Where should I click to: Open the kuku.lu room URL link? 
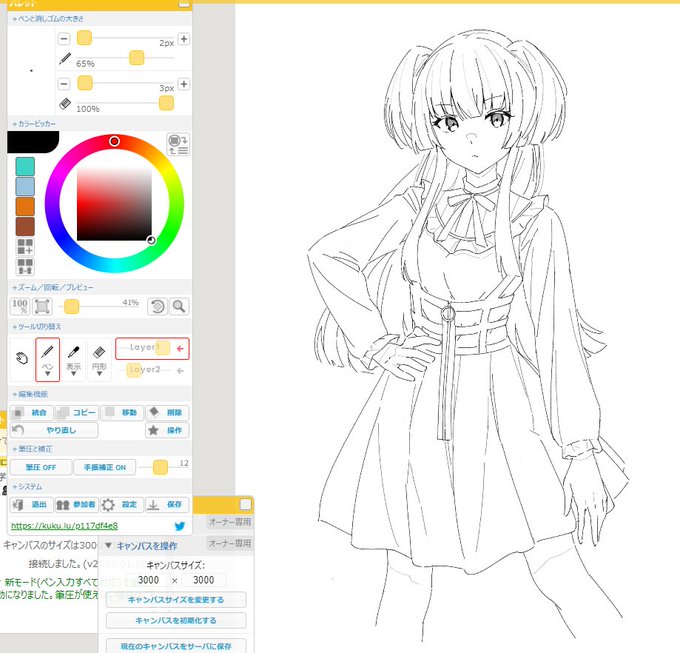pyautogui.click(x=64, y=526)
